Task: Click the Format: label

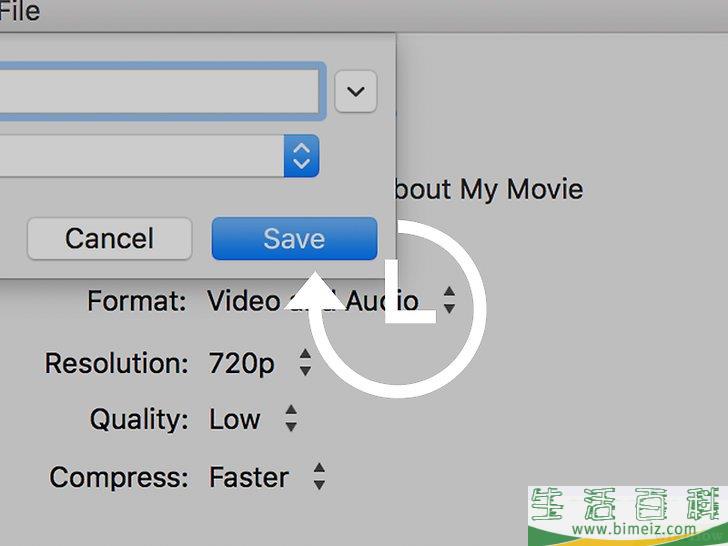Action: coord(137,301)
